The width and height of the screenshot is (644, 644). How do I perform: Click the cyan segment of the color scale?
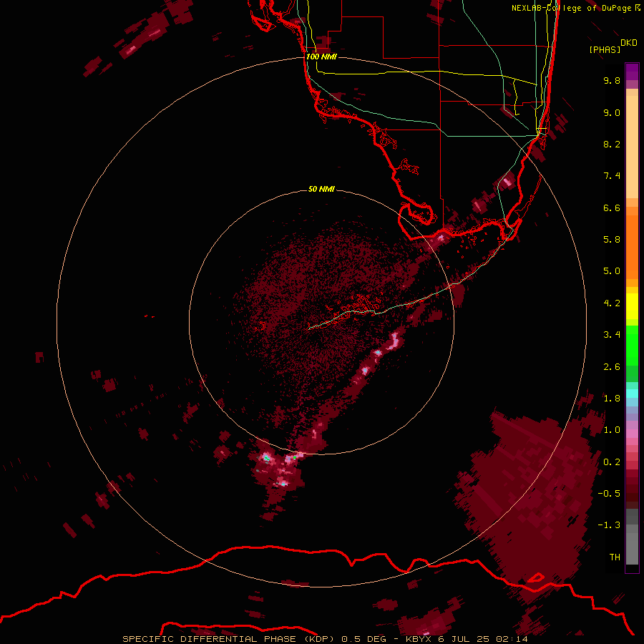click(x=632, y=394)
